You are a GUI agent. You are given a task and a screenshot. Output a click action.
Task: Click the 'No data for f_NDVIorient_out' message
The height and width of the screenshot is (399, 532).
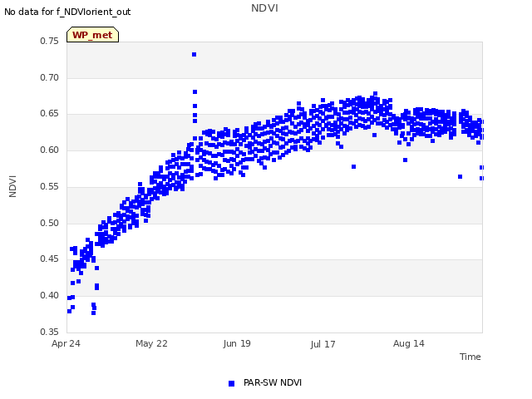point(67,12)
